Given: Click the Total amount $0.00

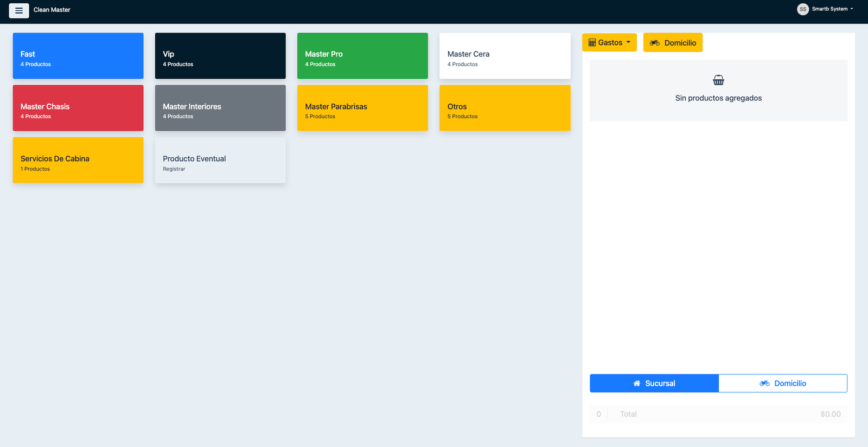Looking at the screenshot, I should pos(830,414).
